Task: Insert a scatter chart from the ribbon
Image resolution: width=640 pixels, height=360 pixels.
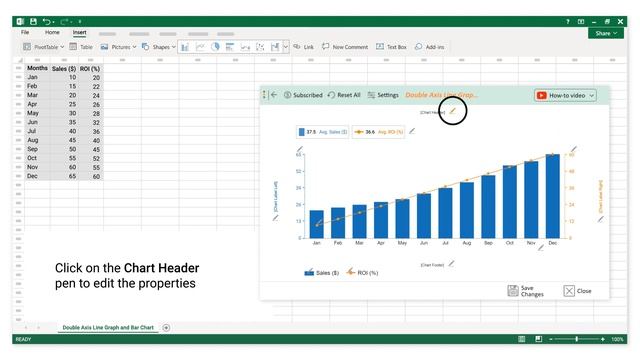Action: tap(260, 47)
